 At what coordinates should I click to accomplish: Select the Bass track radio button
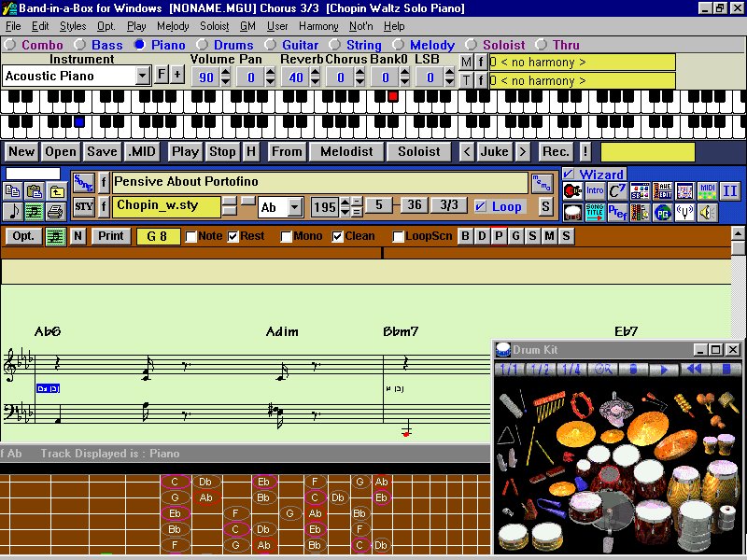[x=79, y=45]
